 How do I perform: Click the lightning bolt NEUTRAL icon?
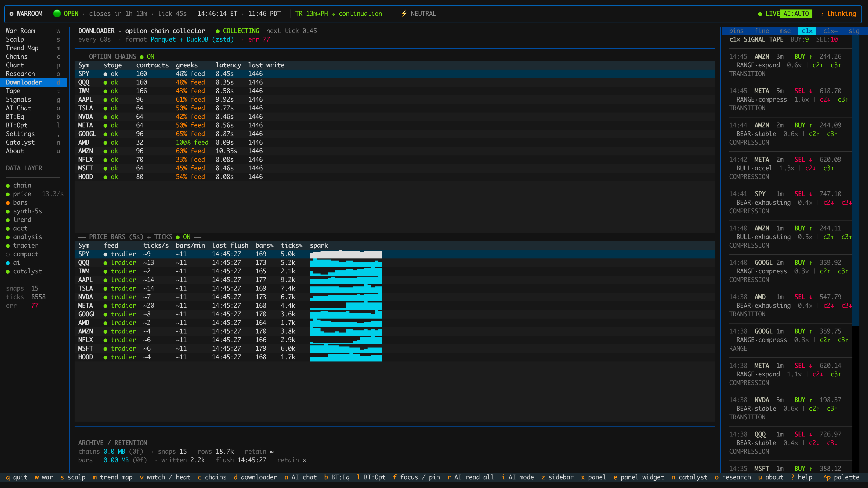pos(404,14)
